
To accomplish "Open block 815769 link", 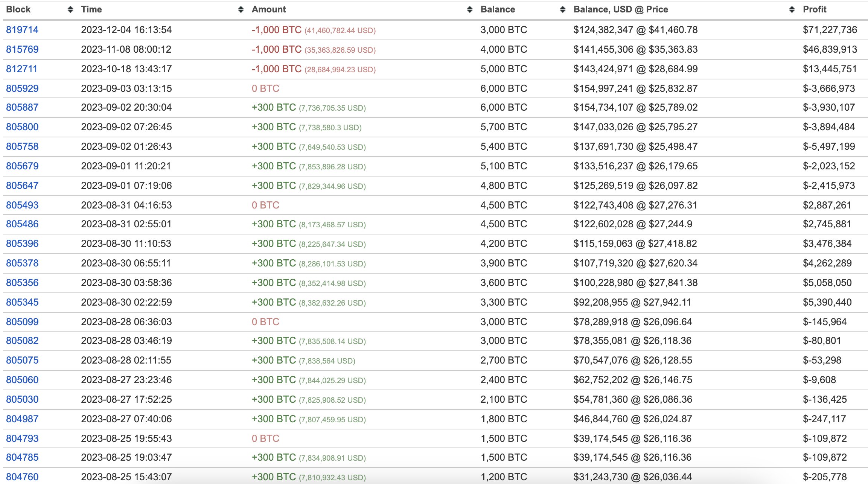I will [22, 49].
